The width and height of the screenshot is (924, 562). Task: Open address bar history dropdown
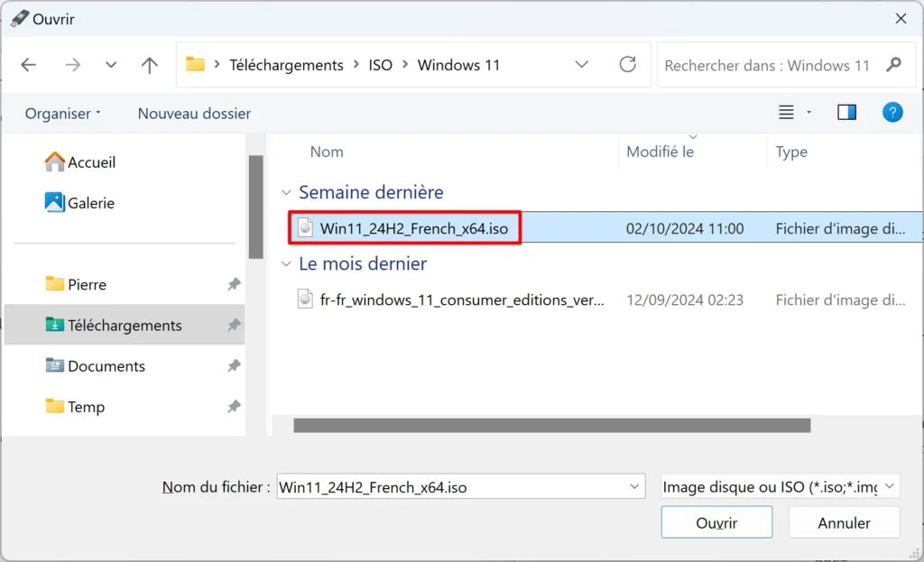click(x=582, y=64)
